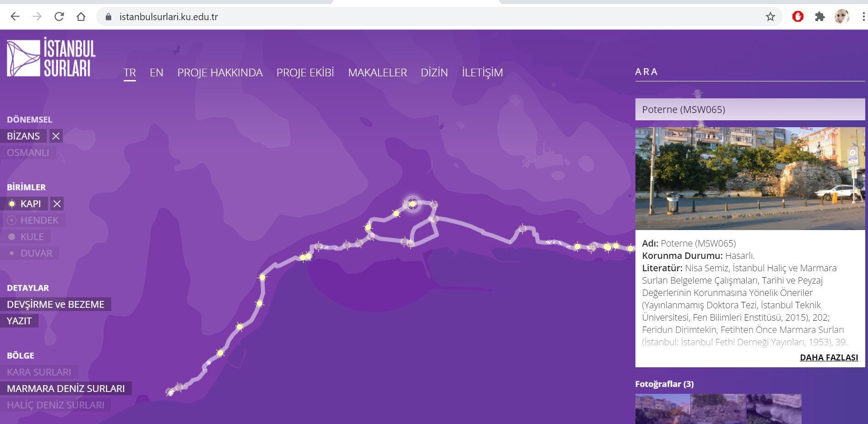
Task: Click the Ara search field
Action: pos(749,72)
